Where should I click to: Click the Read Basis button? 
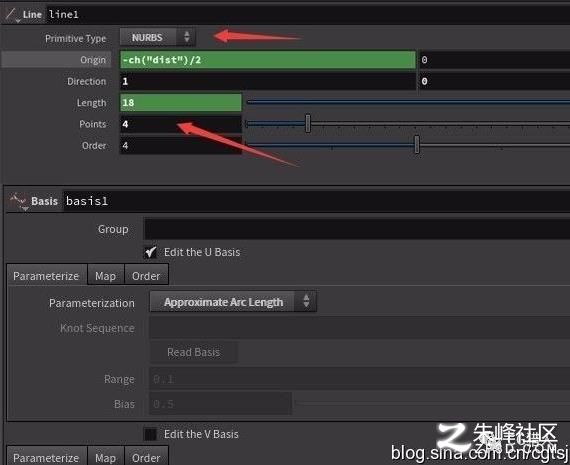pos(194,352)
